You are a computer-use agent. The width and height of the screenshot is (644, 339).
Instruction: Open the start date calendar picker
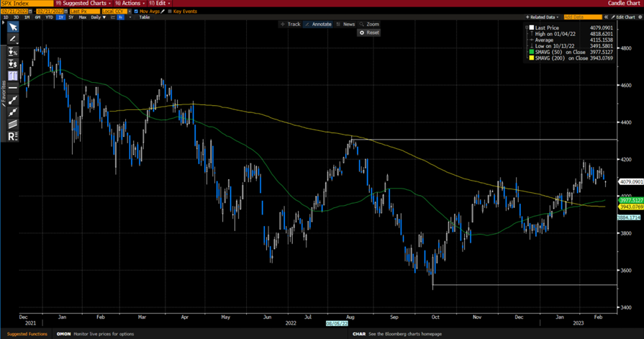[x=30, y=12]
